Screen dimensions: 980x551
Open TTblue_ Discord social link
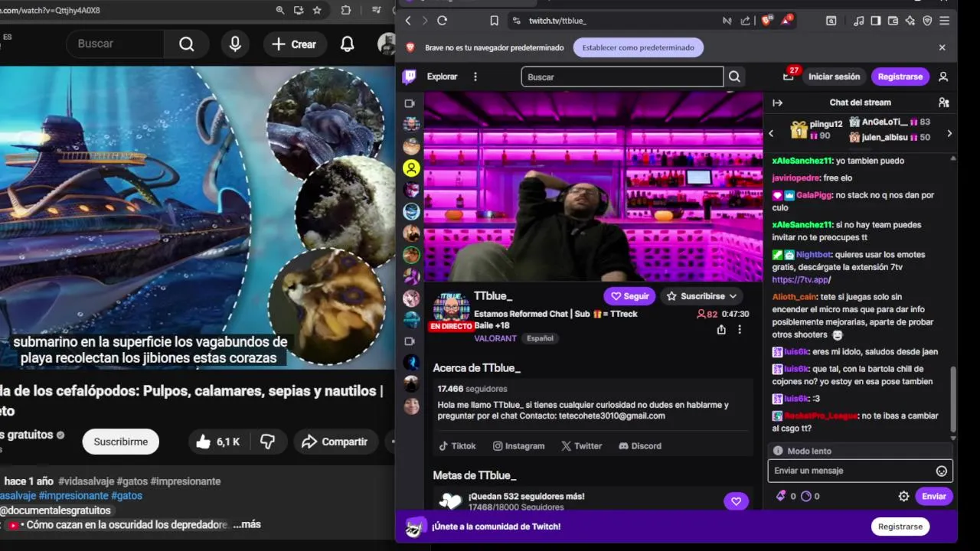tap(640, 445)
